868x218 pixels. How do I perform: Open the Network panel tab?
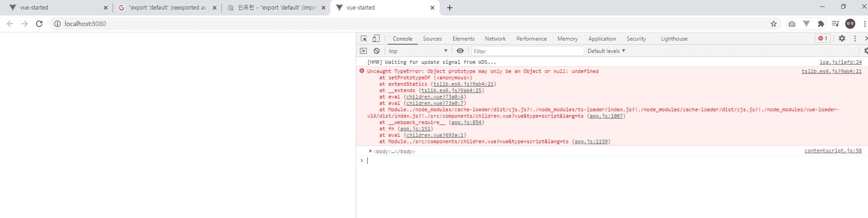tap(495, 39)
